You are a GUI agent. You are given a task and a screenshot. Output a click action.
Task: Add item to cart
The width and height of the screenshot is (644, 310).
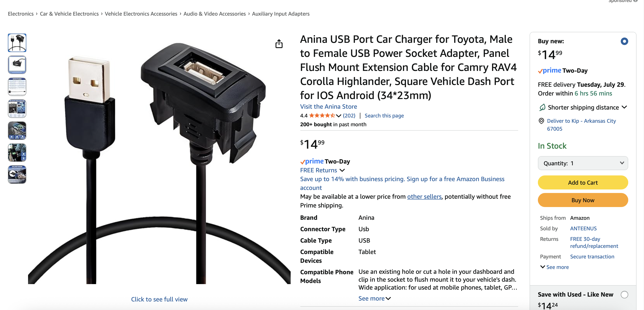tap(582, 182)
